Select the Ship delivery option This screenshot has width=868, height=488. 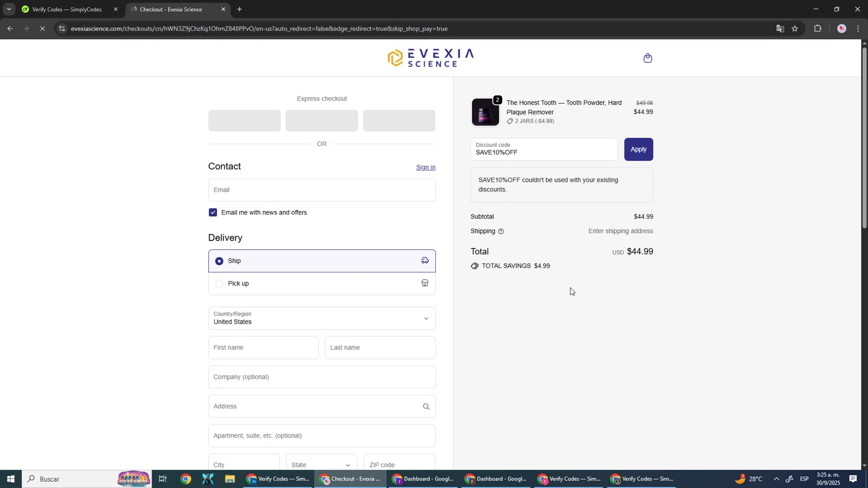(322, 261)
